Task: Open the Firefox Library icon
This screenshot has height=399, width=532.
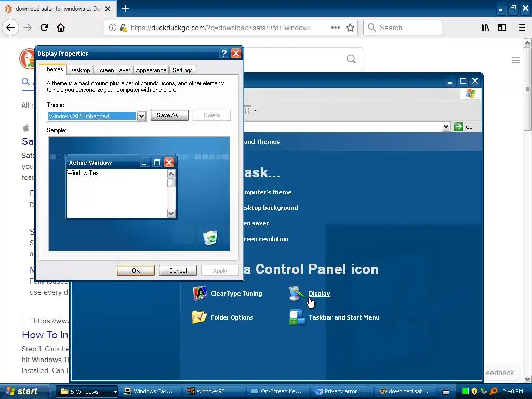Action: coord(485,28)
